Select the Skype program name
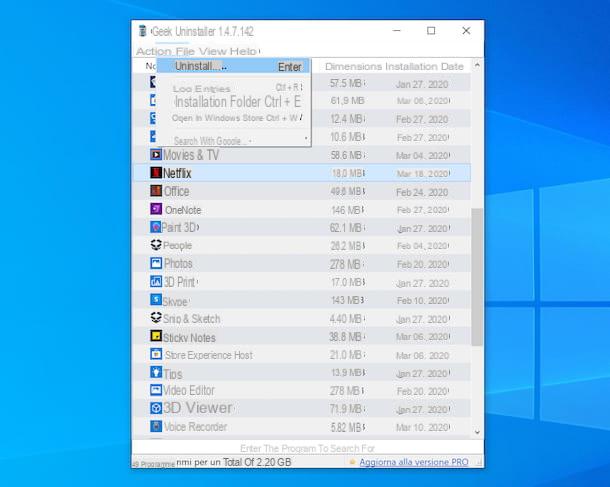The image size is (610, 487). (x=175, y=301)
